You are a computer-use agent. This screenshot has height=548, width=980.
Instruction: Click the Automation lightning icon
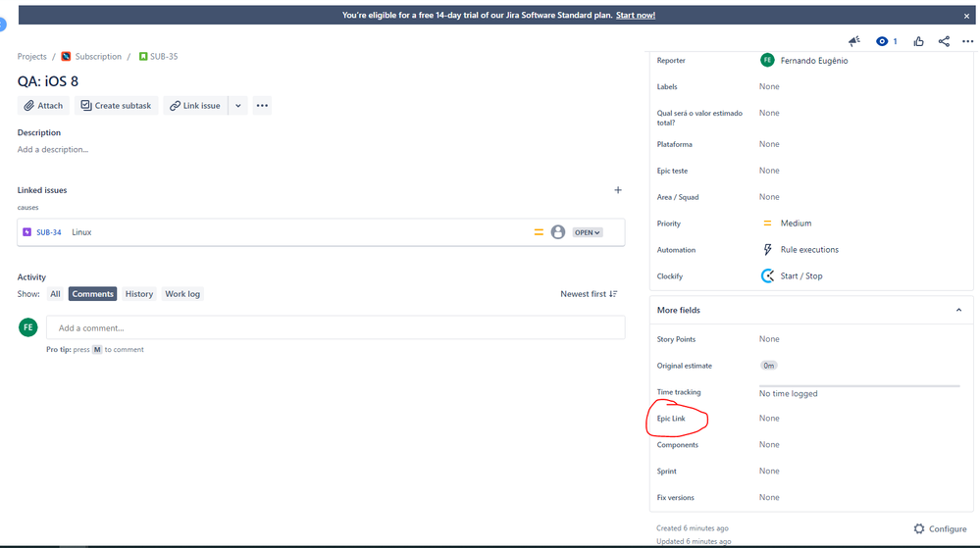pos(767,249)
